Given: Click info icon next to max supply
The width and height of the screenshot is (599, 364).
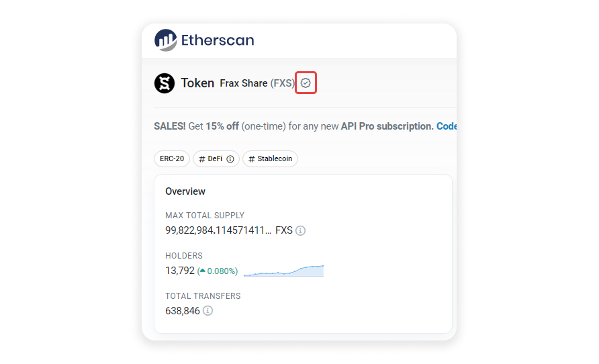Looking at the screenshot, I should (301, 230).
